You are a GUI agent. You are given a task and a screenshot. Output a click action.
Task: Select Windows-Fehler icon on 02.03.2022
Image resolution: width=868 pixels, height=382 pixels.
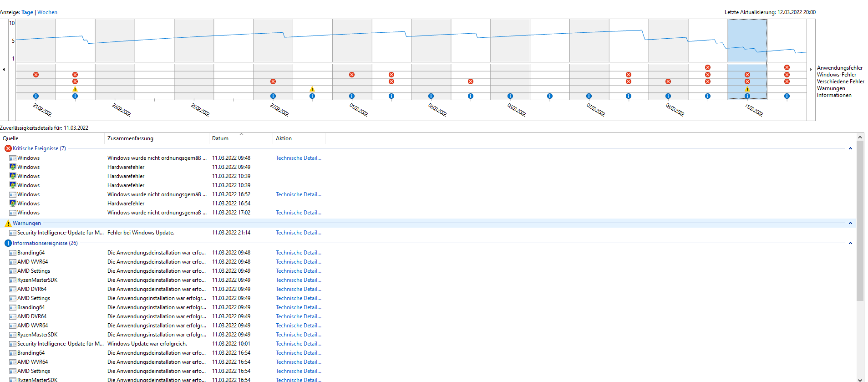(391, 75)
